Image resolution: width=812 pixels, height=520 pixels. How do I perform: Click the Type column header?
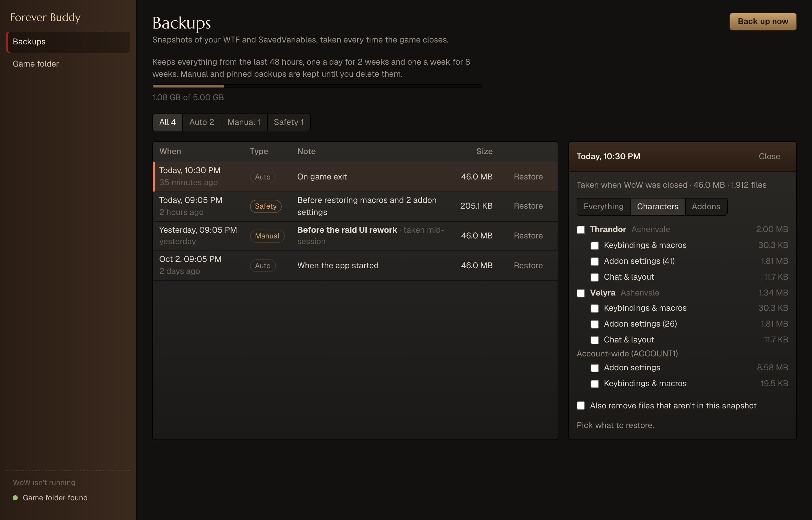click(x=259, y=151)
